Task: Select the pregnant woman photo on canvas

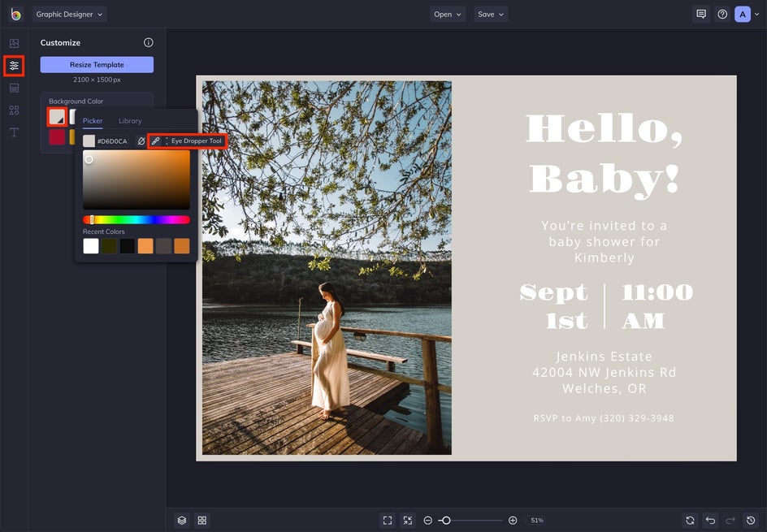Action: tap(327, 267)
